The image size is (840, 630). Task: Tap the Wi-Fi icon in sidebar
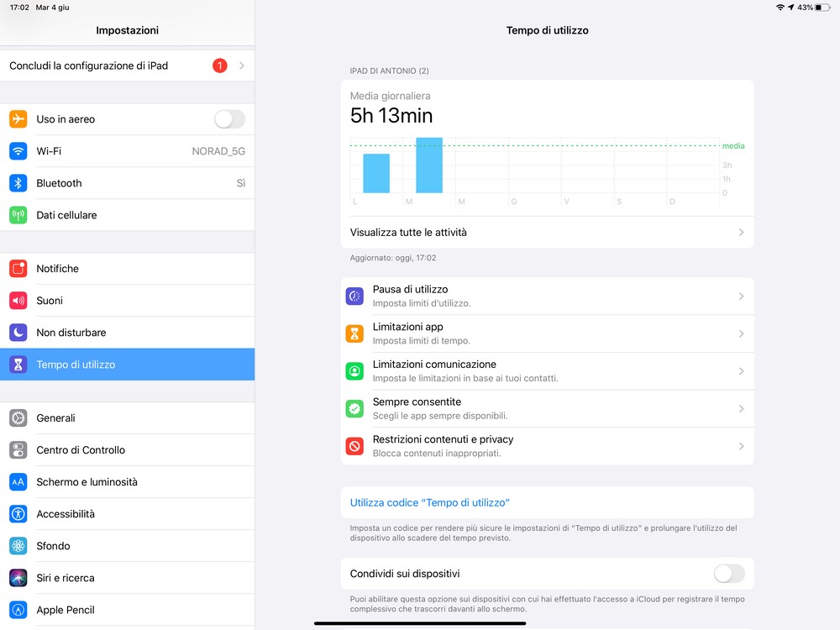click(x=18, y=151)
